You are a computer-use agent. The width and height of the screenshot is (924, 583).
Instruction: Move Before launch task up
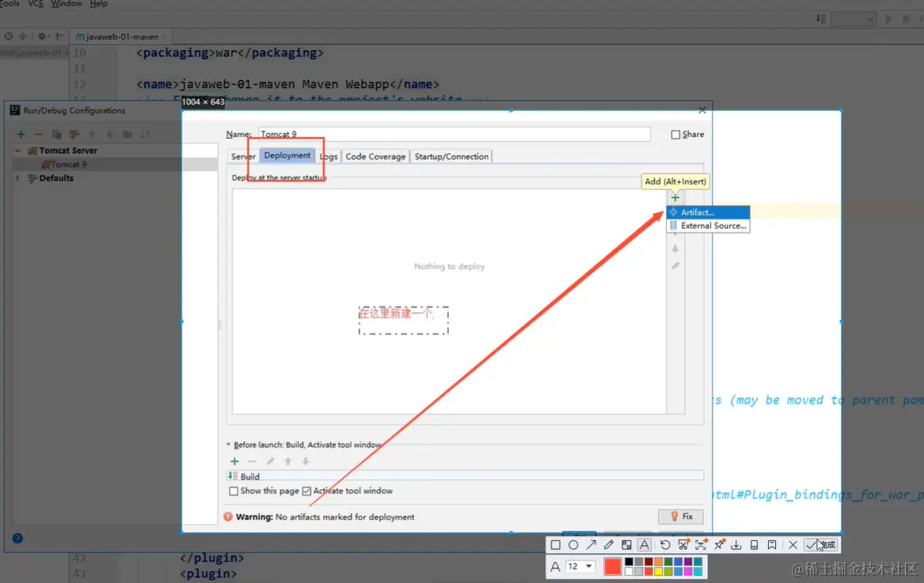pyautogui.click(x=287, y=462)
